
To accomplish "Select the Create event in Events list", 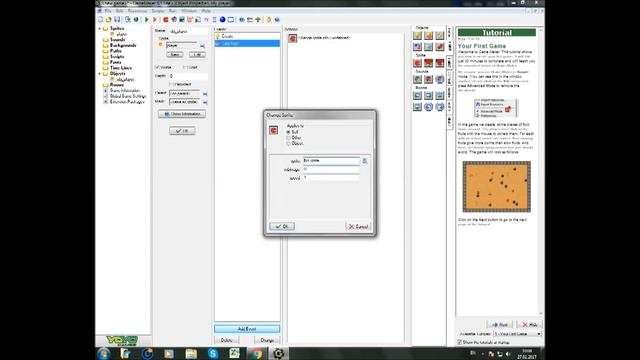I will click(247, 37).
